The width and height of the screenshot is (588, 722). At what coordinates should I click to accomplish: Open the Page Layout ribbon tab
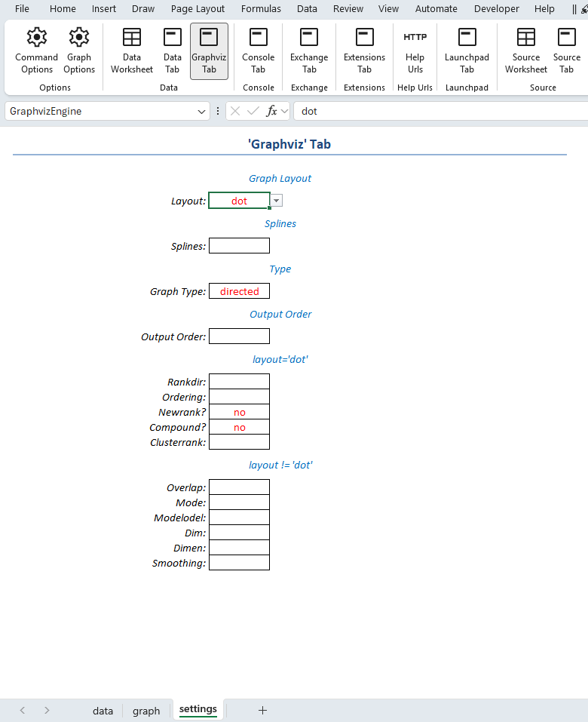tap(198, 9)
